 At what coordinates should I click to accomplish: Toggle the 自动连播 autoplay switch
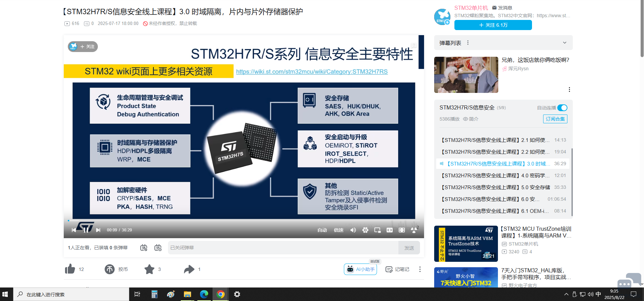[562, 108]
